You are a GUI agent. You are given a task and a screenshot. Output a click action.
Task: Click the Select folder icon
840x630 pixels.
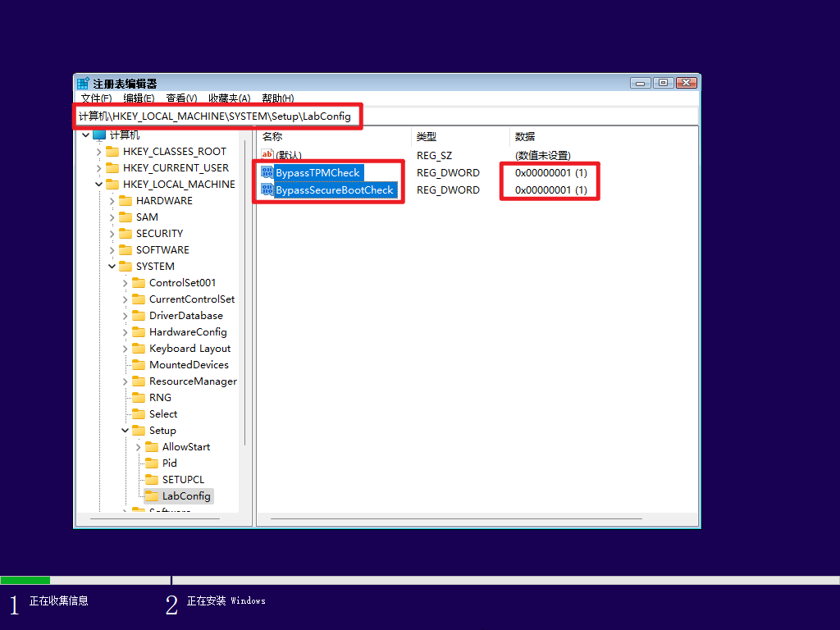139,413
